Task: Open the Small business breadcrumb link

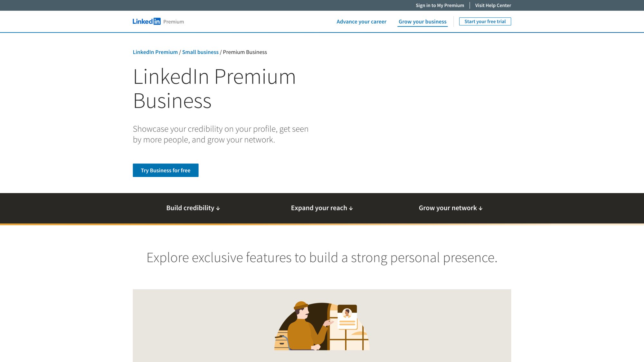Action: [200, 52]
